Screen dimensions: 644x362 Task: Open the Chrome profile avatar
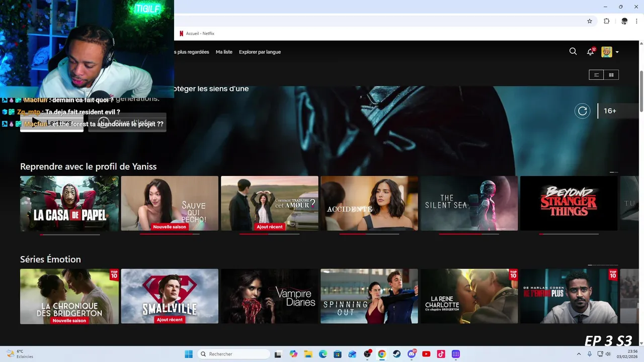(624, 21)
